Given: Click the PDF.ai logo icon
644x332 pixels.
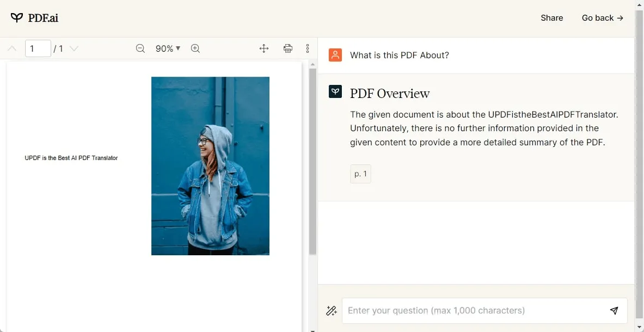Looking at the screenshot, I should 17,18.
